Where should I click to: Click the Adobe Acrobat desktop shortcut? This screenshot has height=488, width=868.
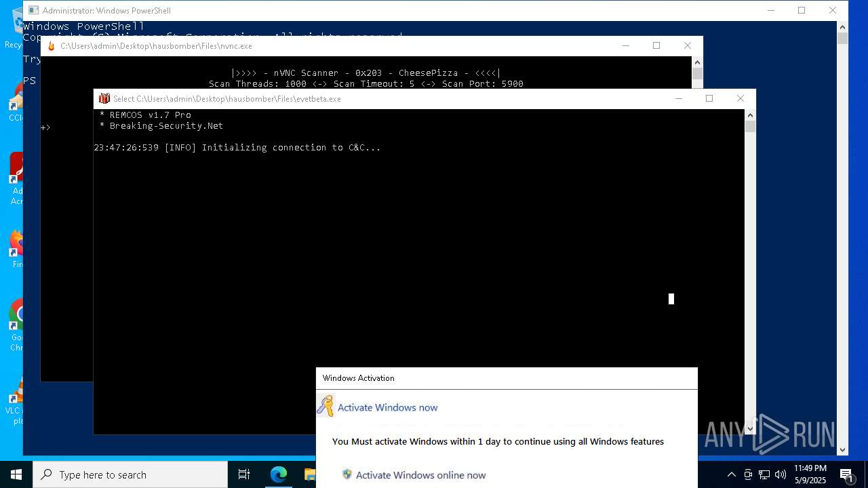click(x=17, y=178)
